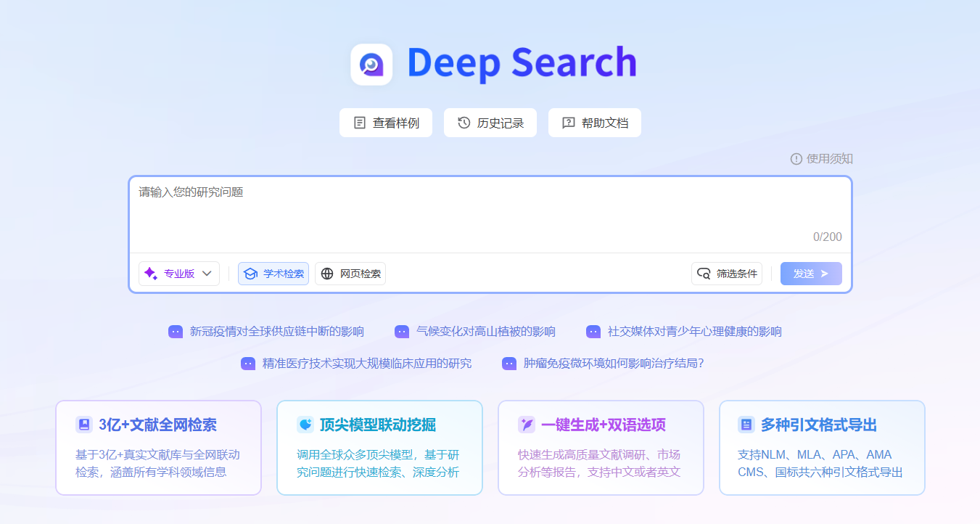Click bot icon beside 气候变化 suggestion
This screenshot has width=980, height=524.
coord(402,332)
